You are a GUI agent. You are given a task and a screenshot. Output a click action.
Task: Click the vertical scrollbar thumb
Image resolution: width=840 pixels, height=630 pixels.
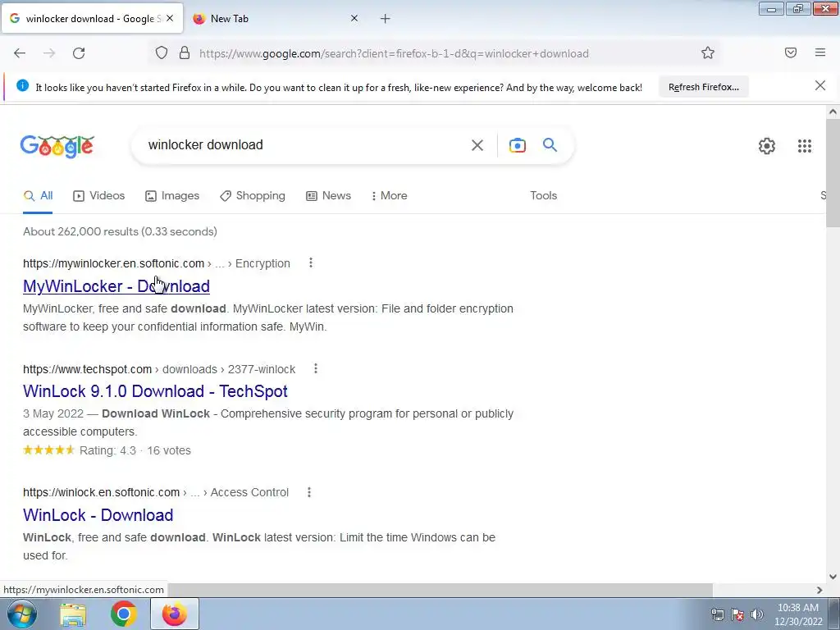click(833, 172)
